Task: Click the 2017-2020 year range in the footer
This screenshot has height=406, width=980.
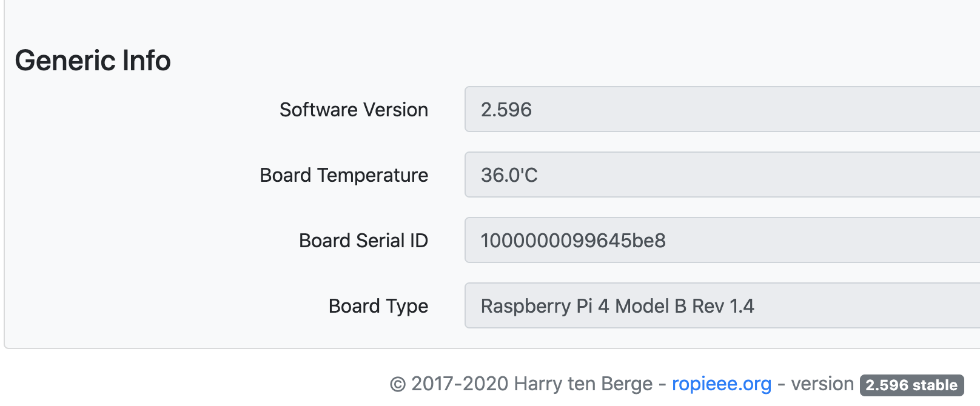Action: pos(460,384)
